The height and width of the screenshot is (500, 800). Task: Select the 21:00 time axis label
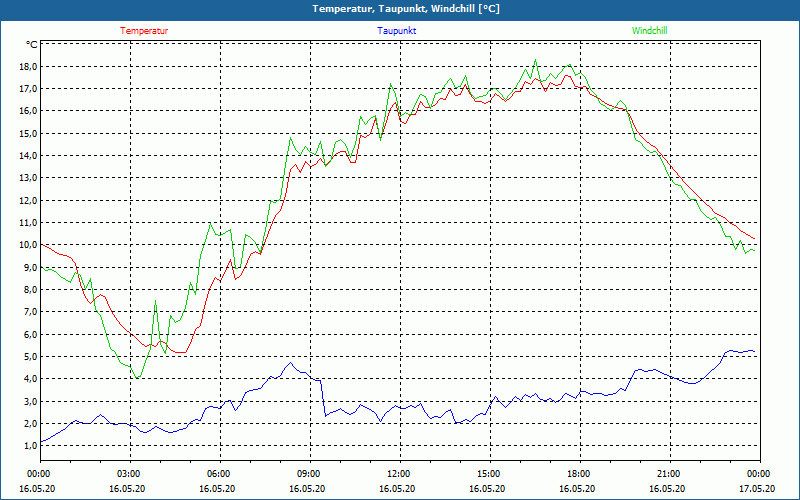[x=669, y=473]
